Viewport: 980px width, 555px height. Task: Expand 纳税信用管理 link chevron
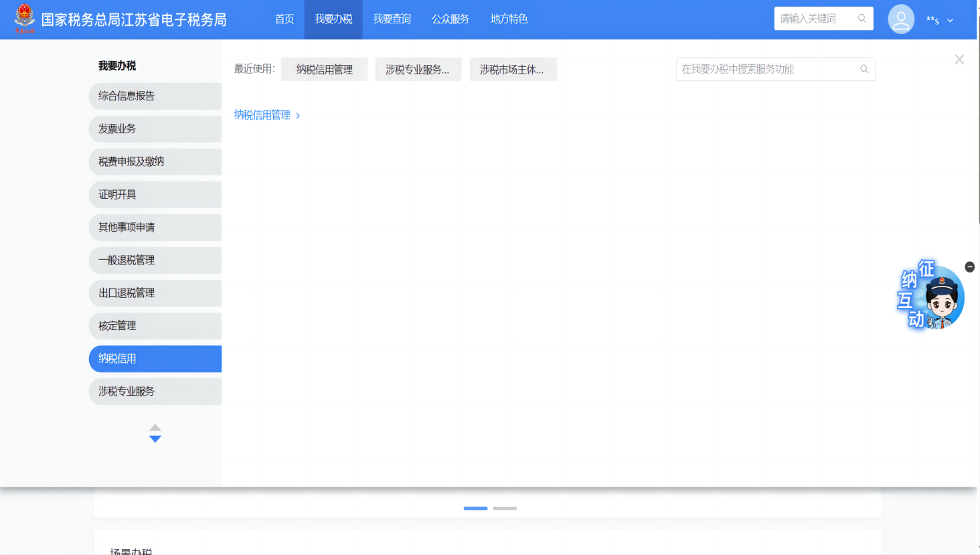coord(298,116)
